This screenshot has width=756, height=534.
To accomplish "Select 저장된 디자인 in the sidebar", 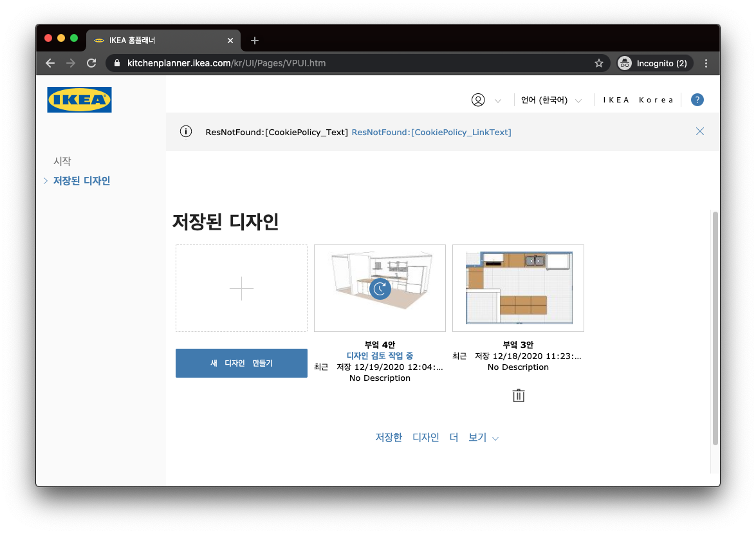I will (82, 181).
